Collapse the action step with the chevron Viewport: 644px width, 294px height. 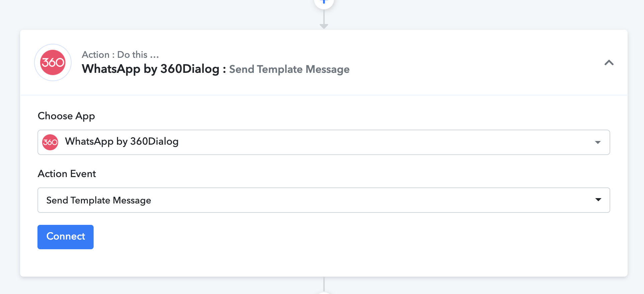click(x=609, y=63)
